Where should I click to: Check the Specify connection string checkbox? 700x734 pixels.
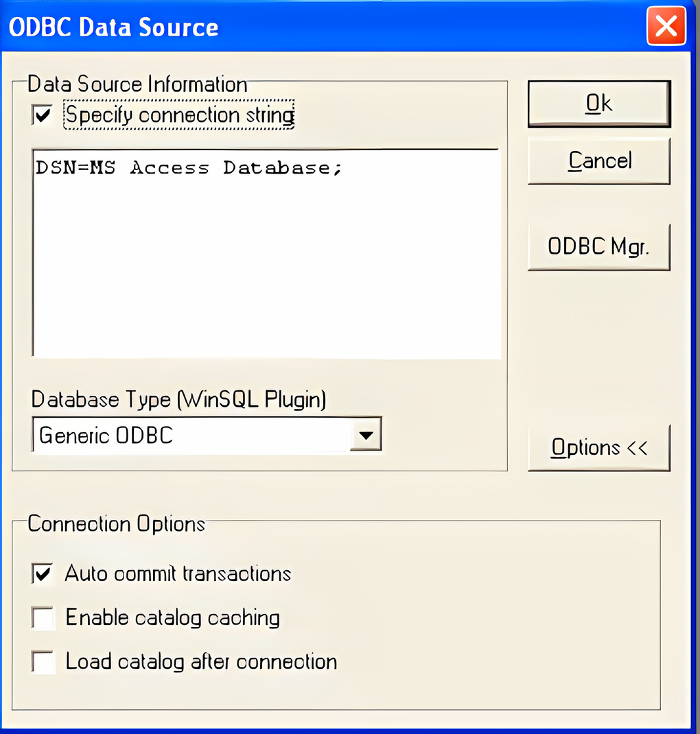(x=42, y=115)
